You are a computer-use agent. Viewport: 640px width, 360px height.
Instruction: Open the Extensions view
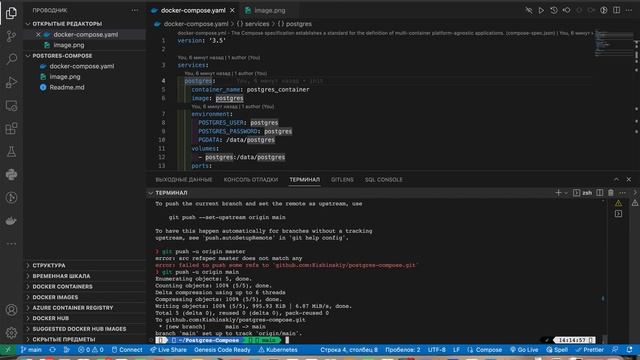(x=11, y=129)
